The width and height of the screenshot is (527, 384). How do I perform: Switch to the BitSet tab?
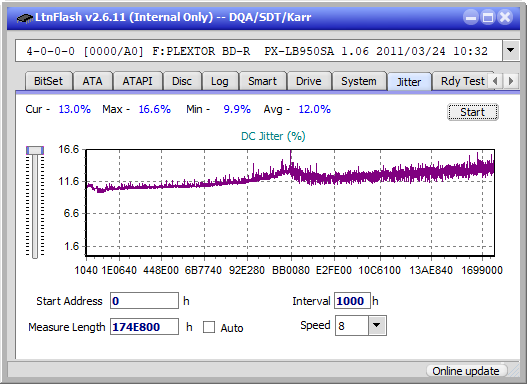48,81
